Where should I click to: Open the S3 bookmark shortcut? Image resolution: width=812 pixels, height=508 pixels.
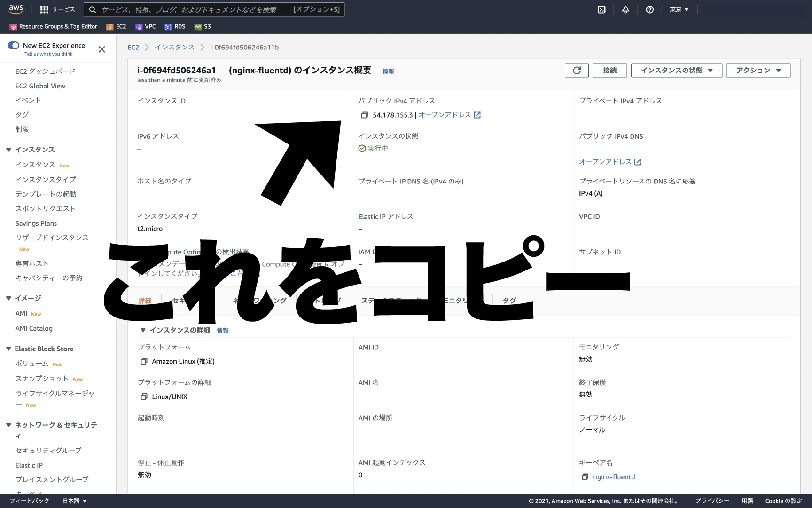coord(203,27)
